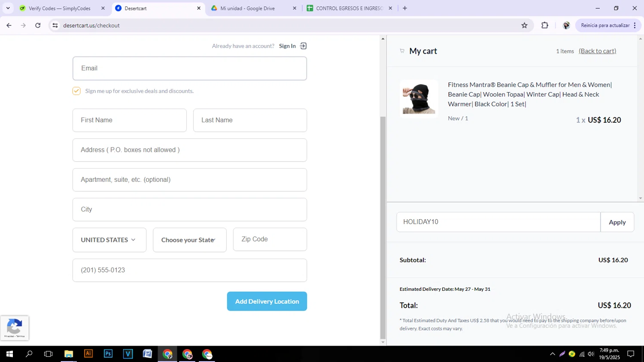
Task: Focus the First Name field
Action: 130,120
